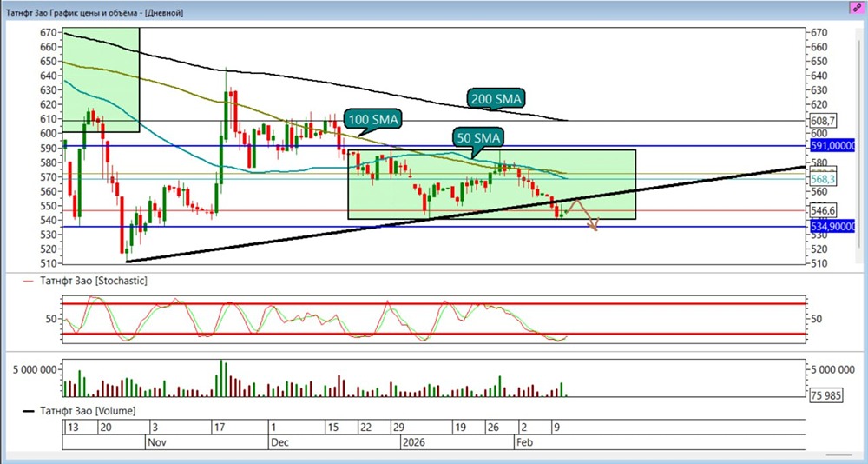The height and width of the screenshot is (464, 868).
Task: Click date 9 on the time axis
Action: (559, 428)
